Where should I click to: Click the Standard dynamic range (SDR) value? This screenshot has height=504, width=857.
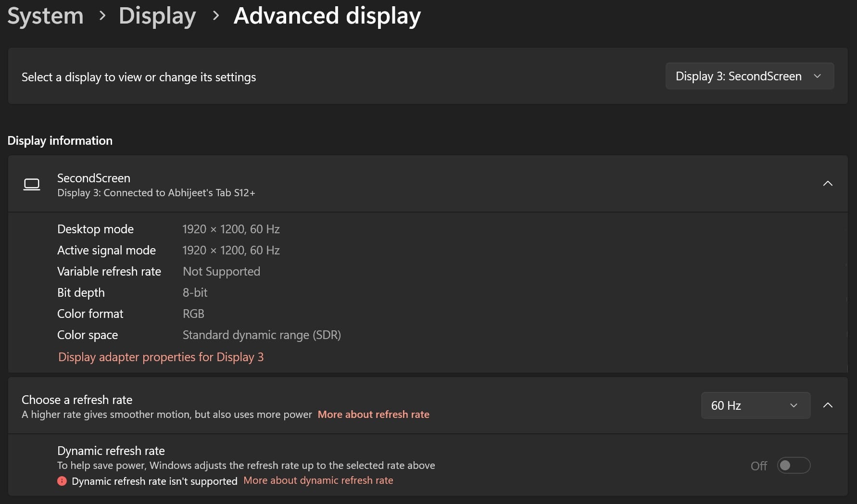point(262,335)
